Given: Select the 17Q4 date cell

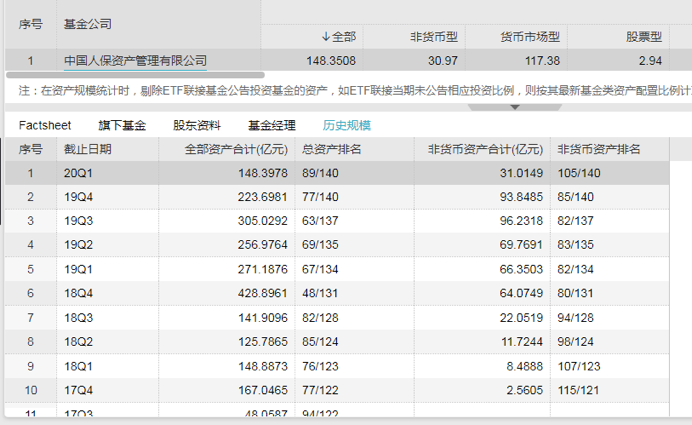Looking at the screenshot, I should [x=78, y=390].
